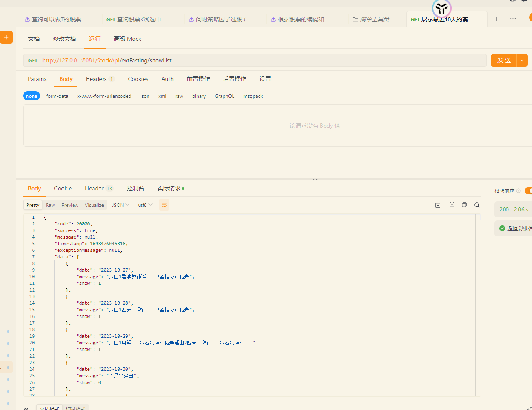Select the GraphQL body type
The height and width of the screenshot is (410, 532).
[x=224, y=96]
